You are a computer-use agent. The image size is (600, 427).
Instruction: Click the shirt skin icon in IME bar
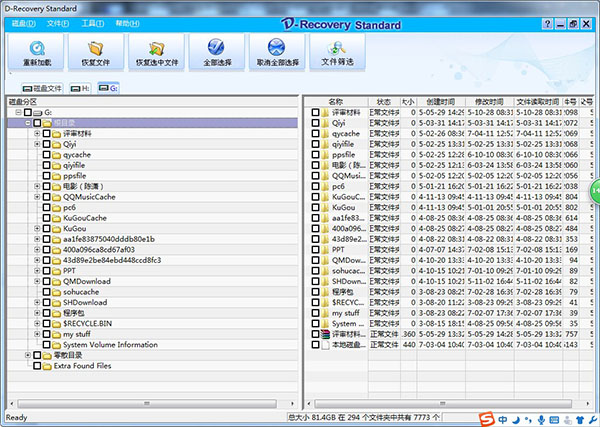580,420
